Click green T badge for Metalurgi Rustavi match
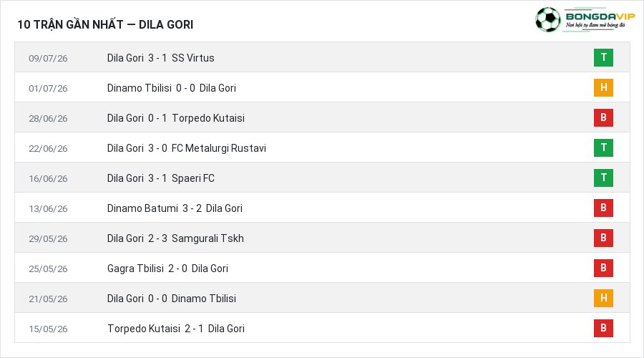The width and height of the screenshot is (644, 358). 603,147
